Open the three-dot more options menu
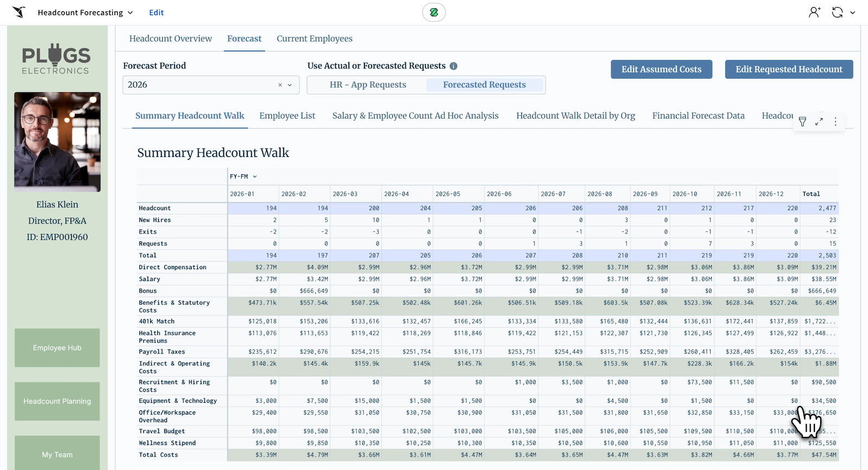 [835, 122]
